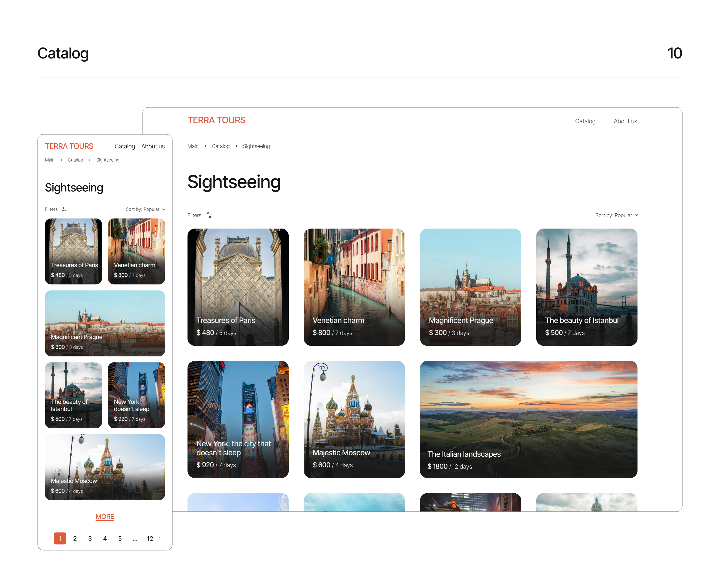Screen dimensions: 720x588
Task: Click MORE link in mobile view
Action: pos(105,517)
